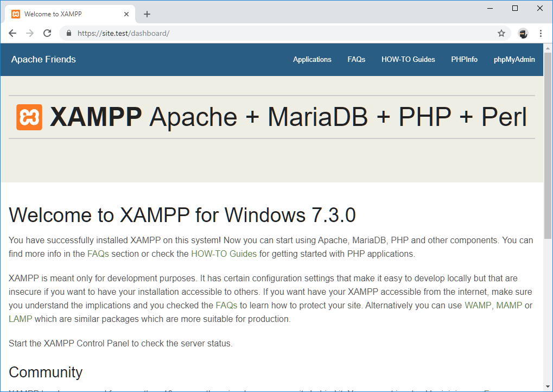553x392 pixels.
Task: Click the Apache Friends header link
Action: [43, 60]
